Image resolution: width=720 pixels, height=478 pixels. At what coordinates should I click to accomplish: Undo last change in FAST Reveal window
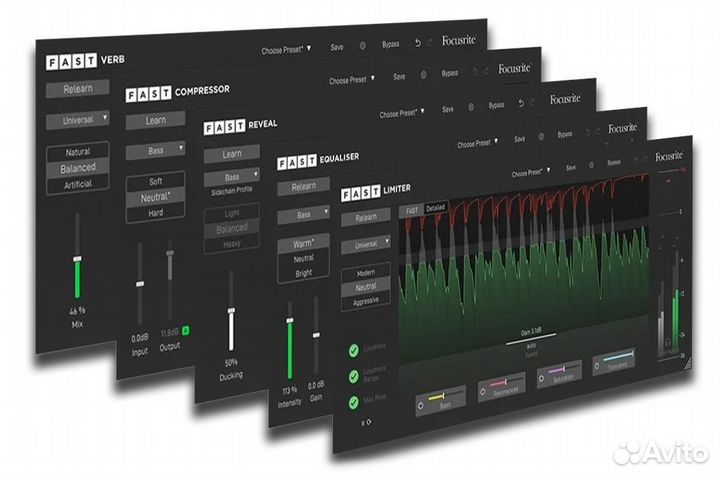(x=521, y=104)
